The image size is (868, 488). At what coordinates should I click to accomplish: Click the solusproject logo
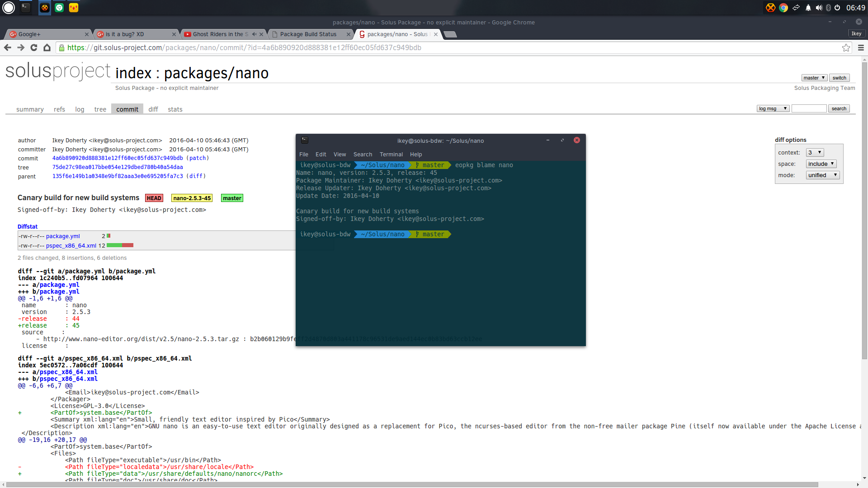click(x=57, y=71)
